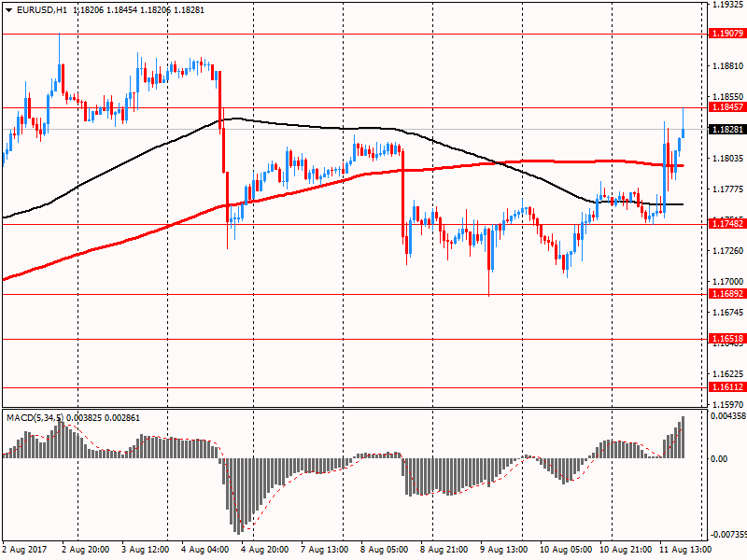
Task: Select the 9 Aug 13:00 time label
Action: coord(503,550)
